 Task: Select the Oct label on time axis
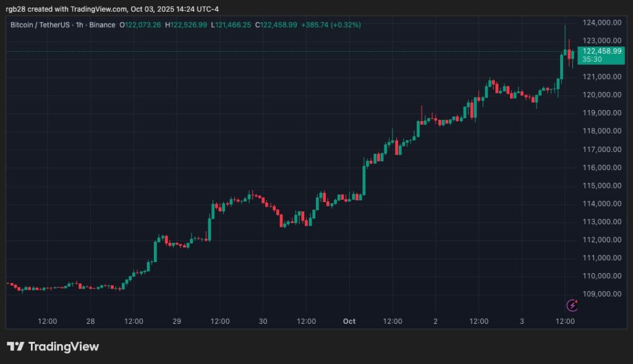pyautogui.click(x=349, y=321)
